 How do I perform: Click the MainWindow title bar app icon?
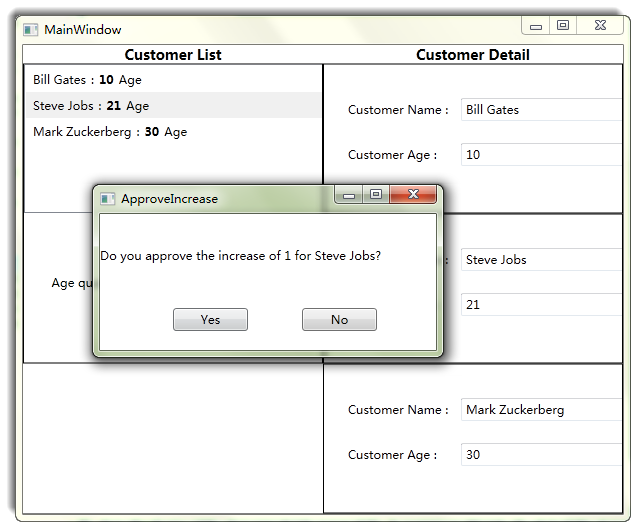[x=31, y=29]
